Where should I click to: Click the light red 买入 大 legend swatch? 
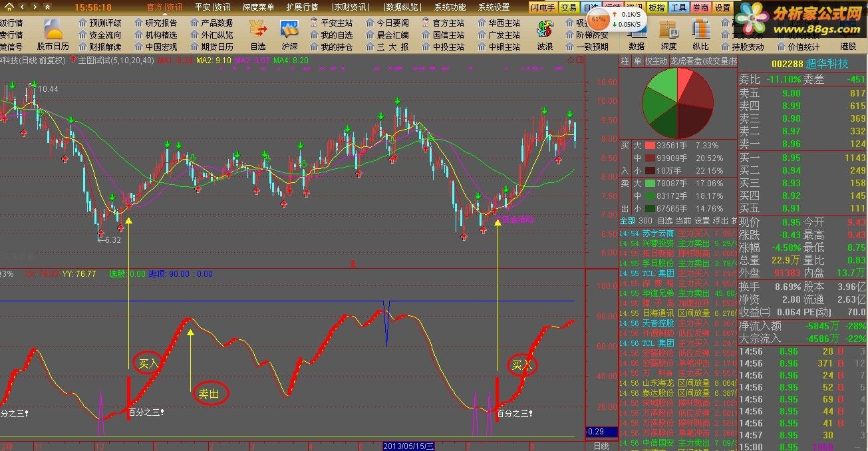pyautogui.click(x=650, y=145)
